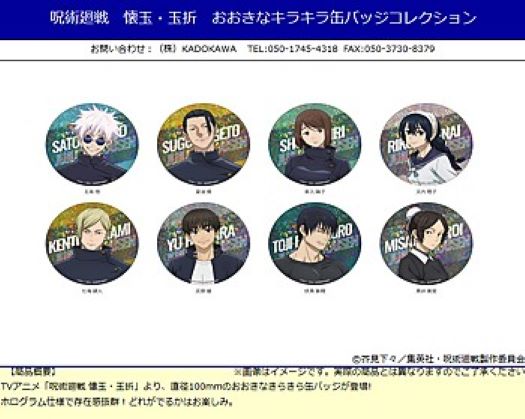Click the product description mentioning 100mm
The height and width of the screenshot is (419, 525).
(186, 387)
